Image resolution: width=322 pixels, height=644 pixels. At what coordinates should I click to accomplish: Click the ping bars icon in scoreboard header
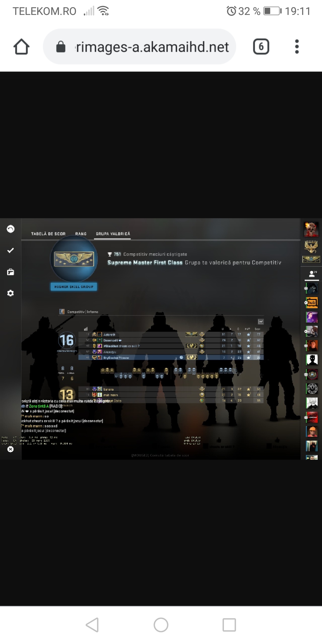tap(86, 329)
